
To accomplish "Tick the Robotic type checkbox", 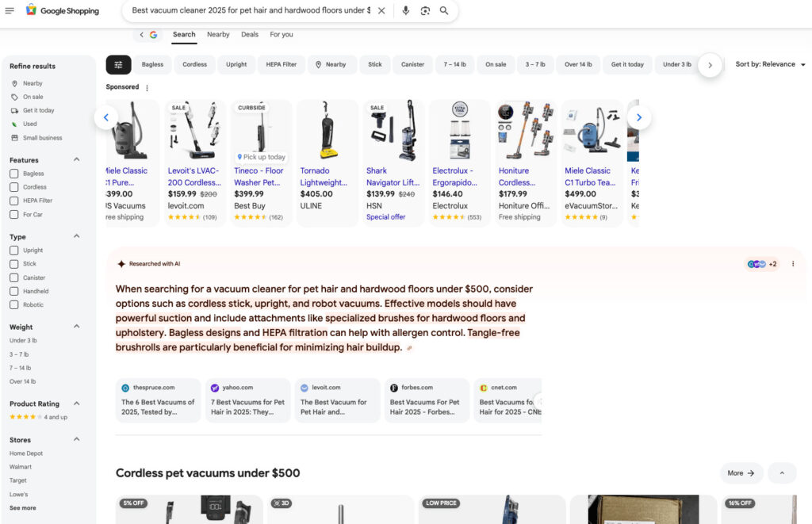I will point(14,305).
